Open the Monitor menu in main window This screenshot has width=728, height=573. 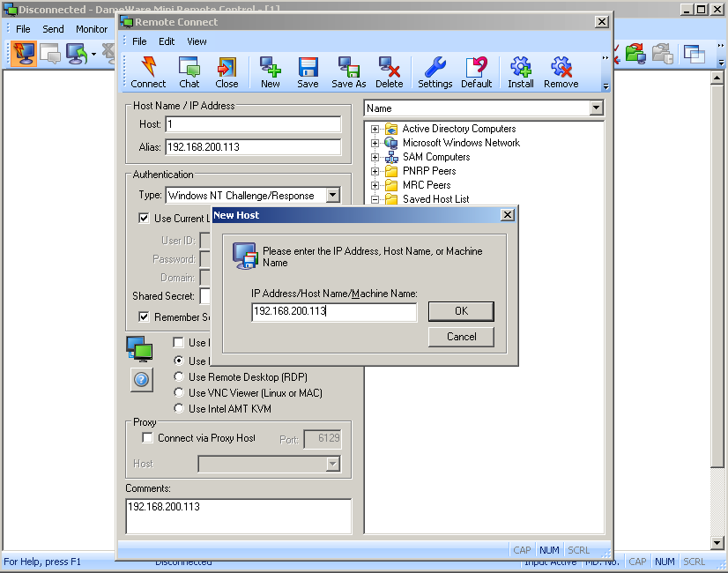pyautogui.click(x=91, y=29)
